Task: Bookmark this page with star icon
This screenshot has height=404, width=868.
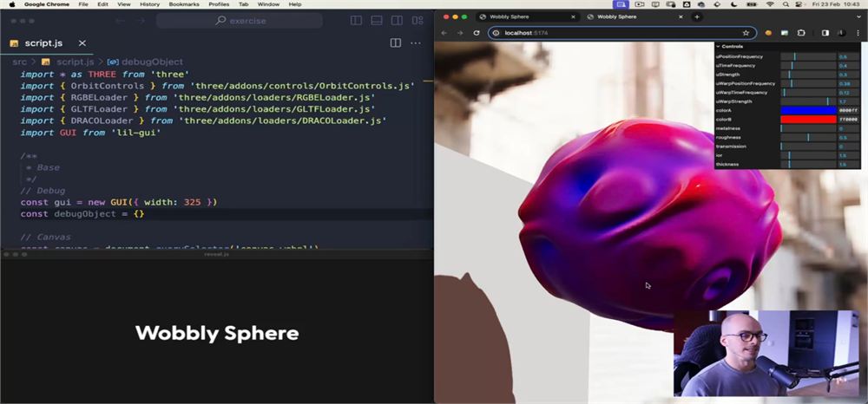Action: [x=746, y=33]
